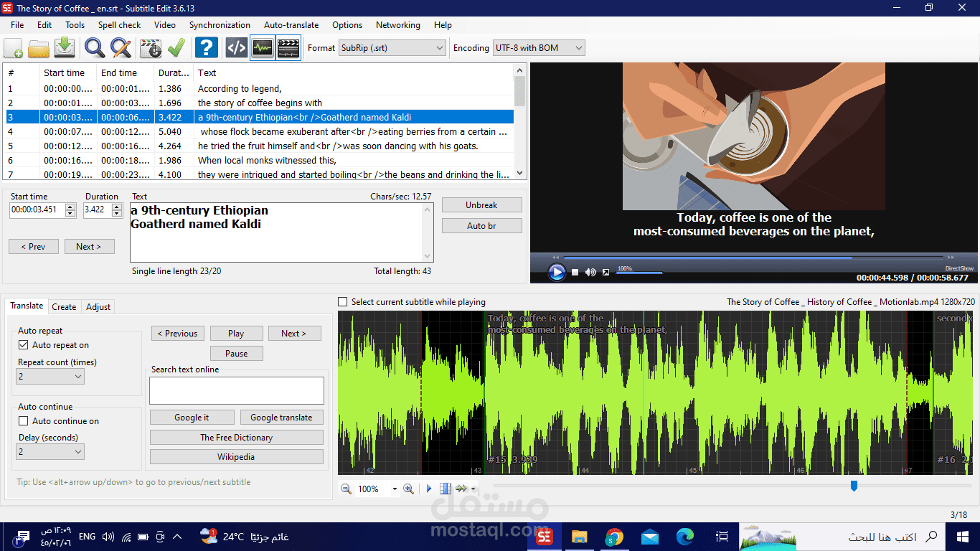980x551 pixels.
Task: Click the Pause button in Translate tab
Action: pyautogui.click(x=236, y=354)
